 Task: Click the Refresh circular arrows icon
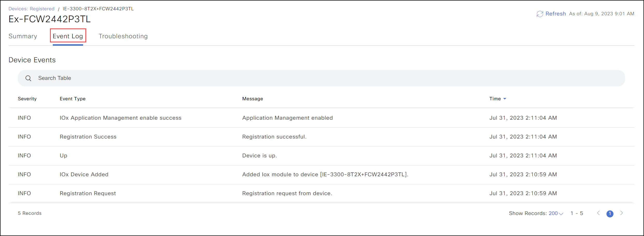click(540, 14)
